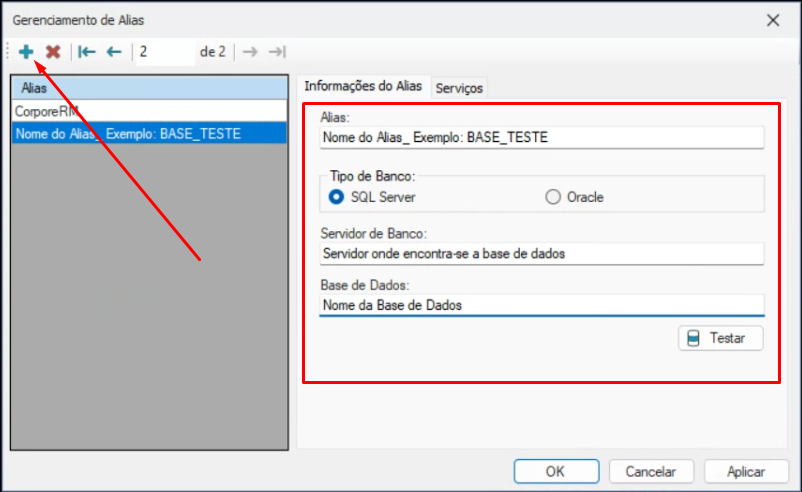The image size is (802, 492).
Task: Go to first alias record
Action: tap(87, 52)
